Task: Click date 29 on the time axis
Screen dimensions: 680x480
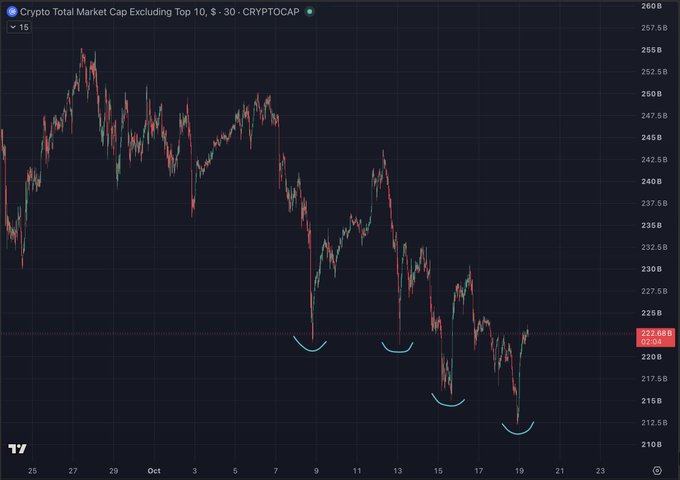Action: pyautogui.click(x=113, y=470)
